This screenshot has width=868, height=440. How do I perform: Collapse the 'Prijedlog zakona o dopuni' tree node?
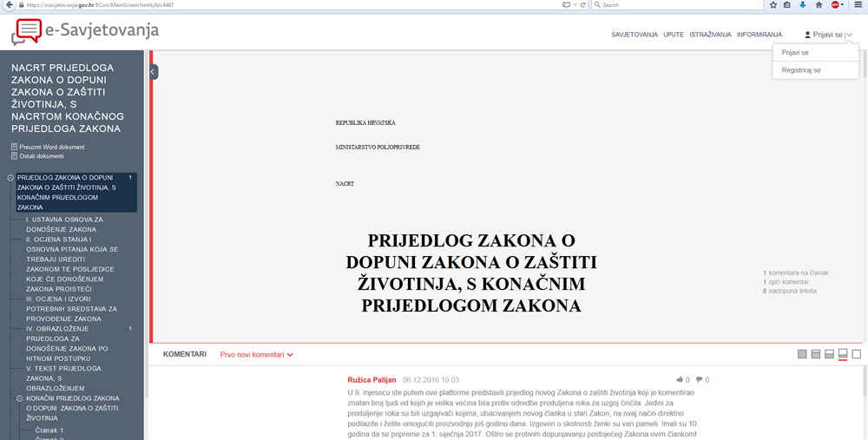[10, 177]
